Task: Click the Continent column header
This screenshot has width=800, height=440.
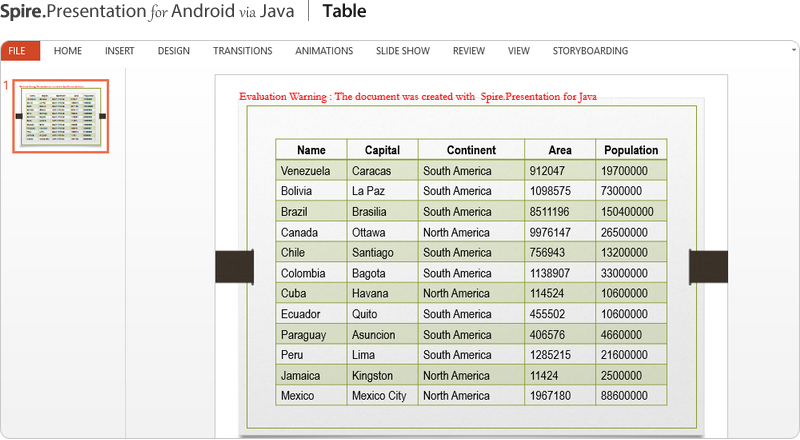Action: click(470, 150)
